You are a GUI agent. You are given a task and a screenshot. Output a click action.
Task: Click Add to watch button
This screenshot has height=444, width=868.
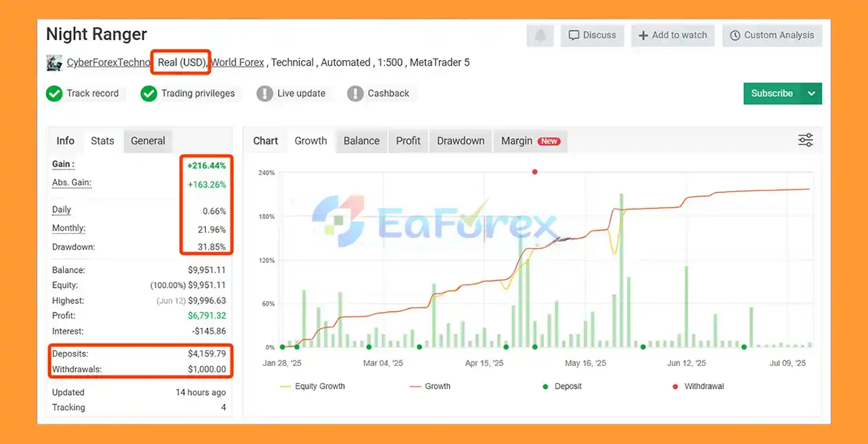pyautogui.click(x=673, y=35)
